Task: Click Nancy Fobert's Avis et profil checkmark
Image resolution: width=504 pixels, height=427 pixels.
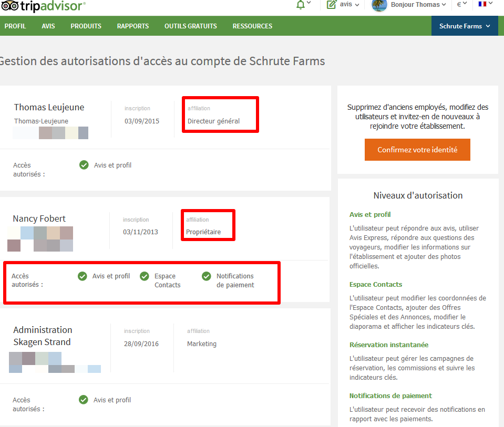Action: (x=83, y=276)
